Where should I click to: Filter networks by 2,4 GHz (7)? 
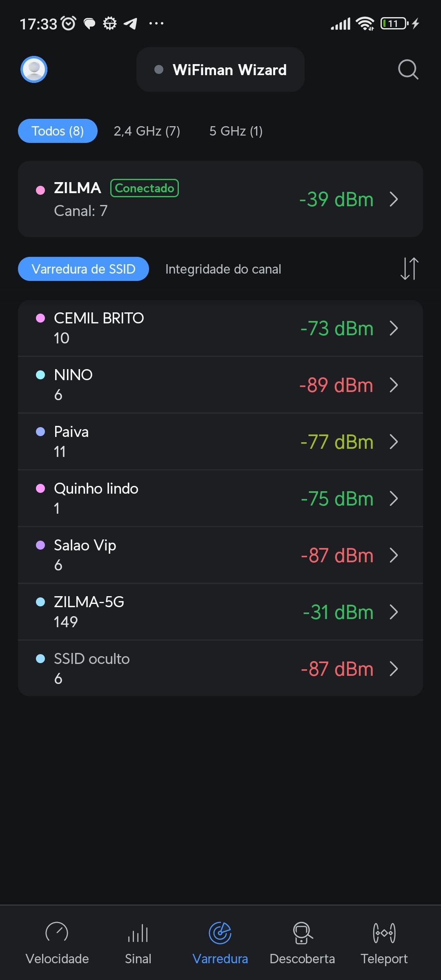point(147,131)
